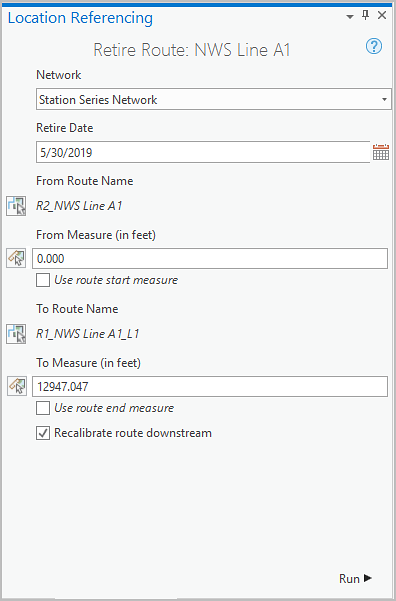Pin the Location Referencing pane
The width and height of the screenshot is (396, 601).
point(366,15)
